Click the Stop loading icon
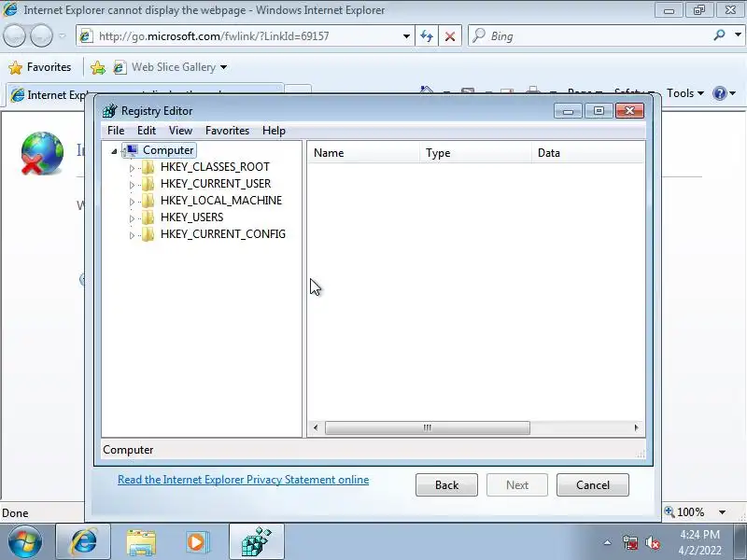The width and height of the screenshot is (747, 560). coord(450,36)
